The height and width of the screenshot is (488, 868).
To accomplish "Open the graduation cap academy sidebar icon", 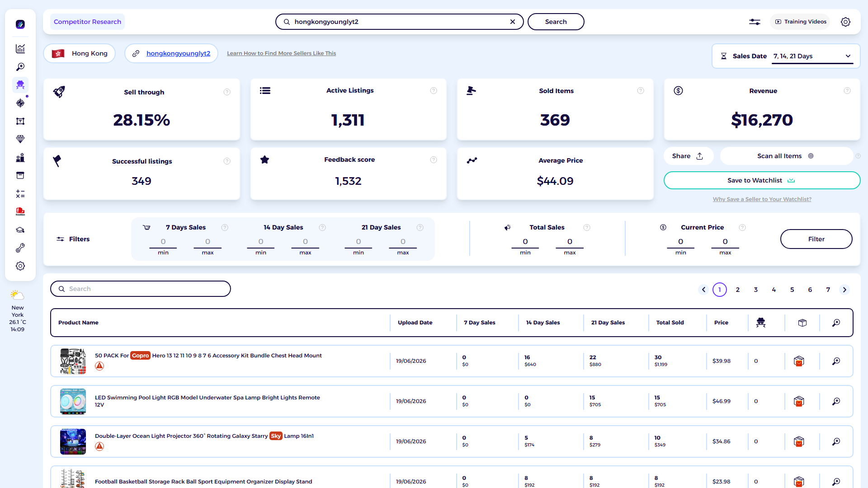I will (20, 230).
